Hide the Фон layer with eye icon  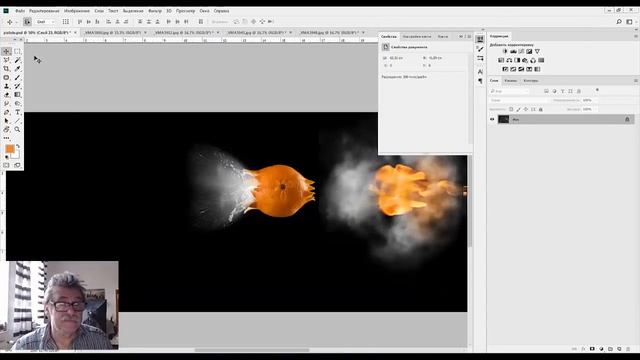[492, 119]
